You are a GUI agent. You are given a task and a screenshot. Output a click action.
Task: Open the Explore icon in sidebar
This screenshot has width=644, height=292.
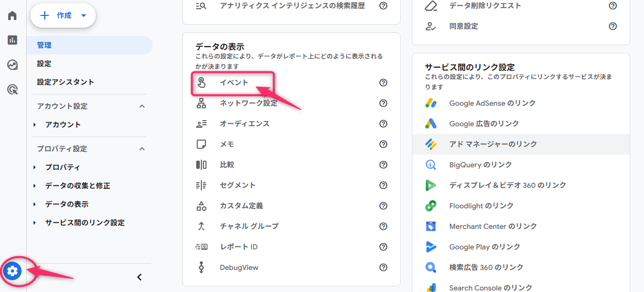tap(12, 65)
